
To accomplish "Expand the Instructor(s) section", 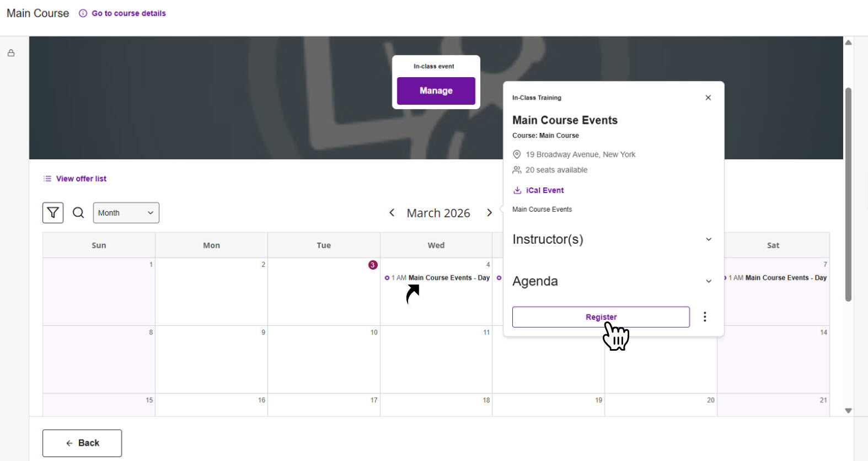I will point(709,239).
